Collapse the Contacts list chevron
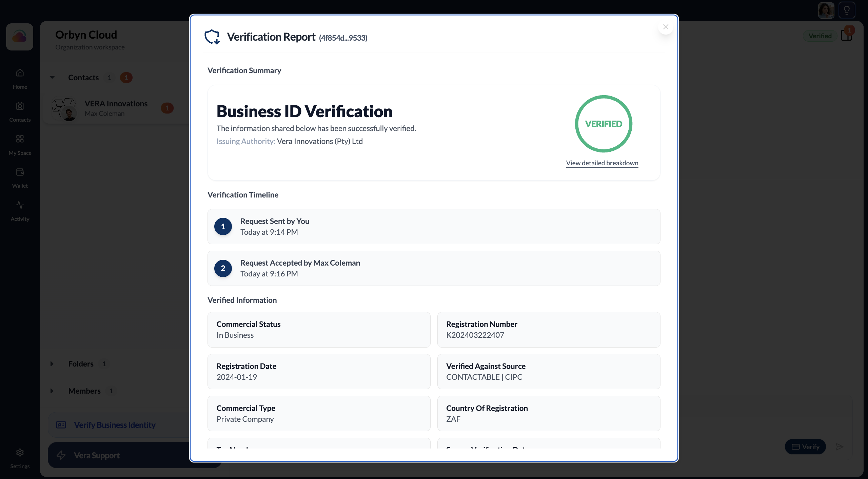 coord(52,77)
